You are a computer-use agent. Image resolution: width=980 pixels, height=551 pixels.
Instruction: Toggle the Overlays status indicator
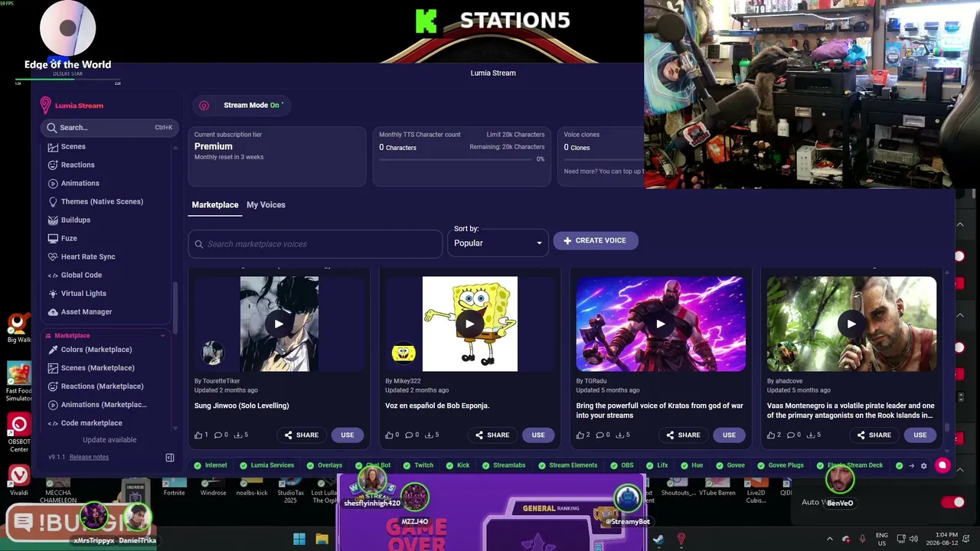click(x=325, y=465)
